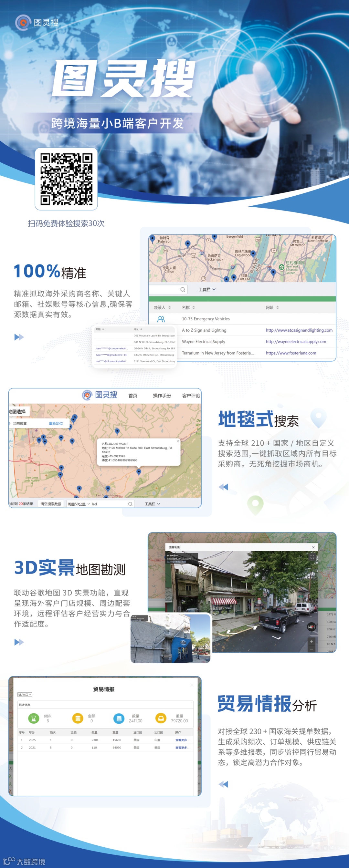
Task: Zoom out the street view with minus button
Action: (x=312, y=649)
